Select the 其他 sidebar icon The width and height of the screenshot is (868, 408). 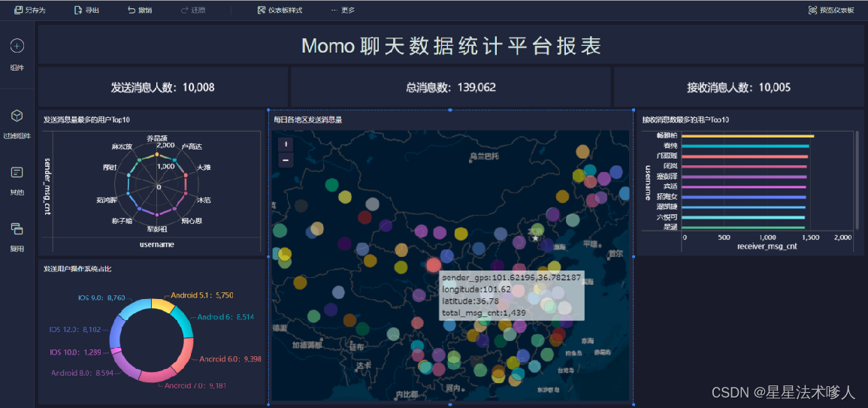point(17,173)
